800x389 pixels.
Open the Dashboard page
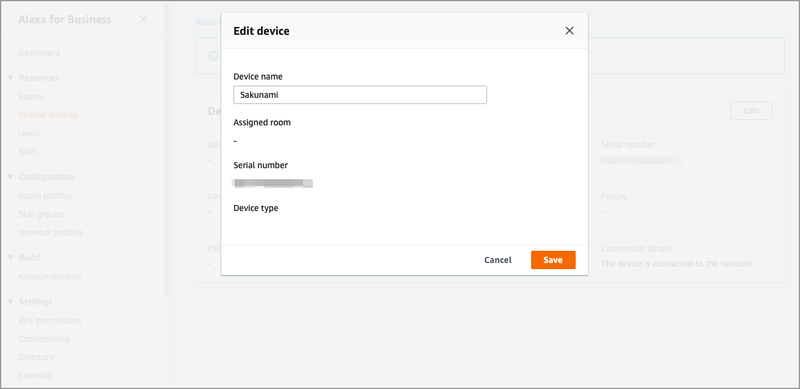[39, 53]
